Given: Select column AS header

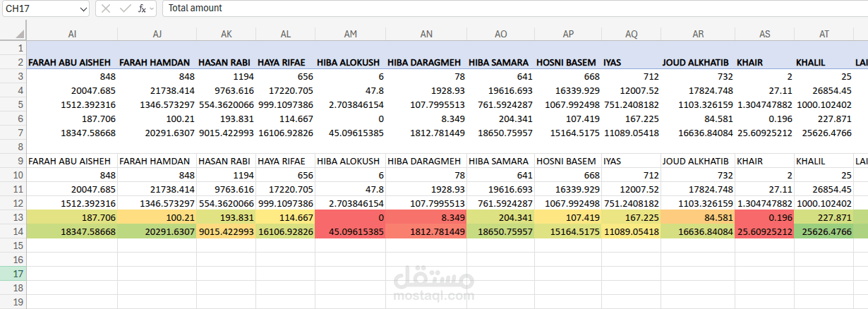Looking at the screenshot, I should pos(764,34).
